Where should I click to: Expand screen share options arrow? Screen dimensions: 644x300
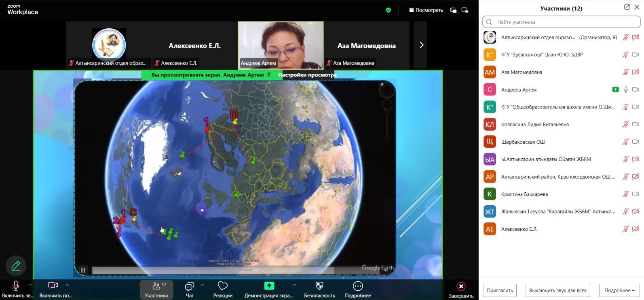click(x=295, y=285)
